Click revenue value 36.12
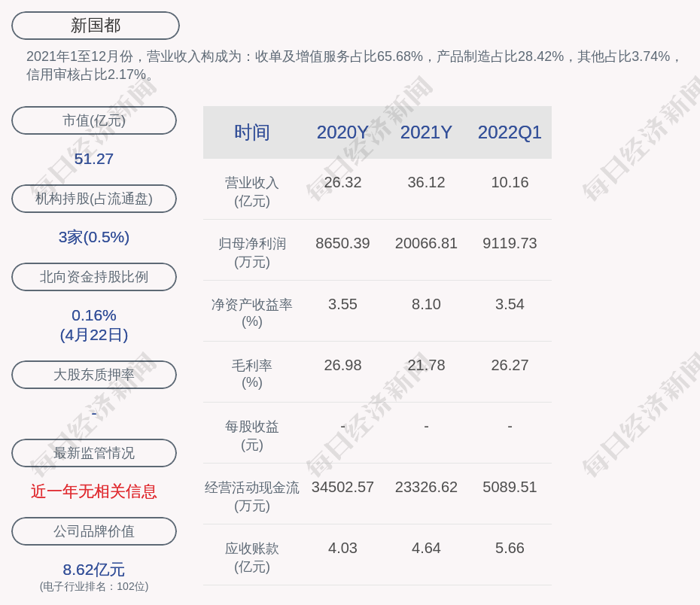Image resolution: width=700 pixels, height=605 pixels. pyautogui.click(x=426, y=183)
